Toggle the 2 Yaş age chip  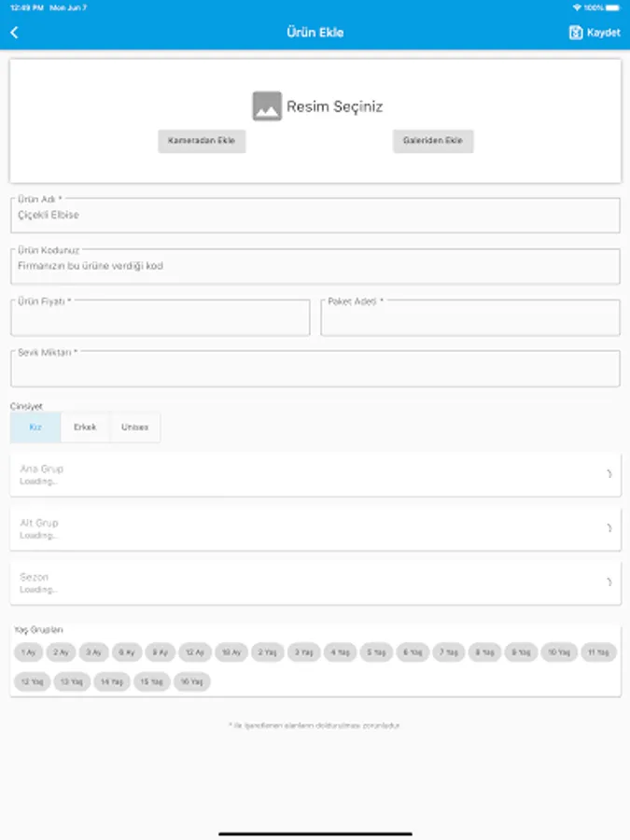coord(267,652)
